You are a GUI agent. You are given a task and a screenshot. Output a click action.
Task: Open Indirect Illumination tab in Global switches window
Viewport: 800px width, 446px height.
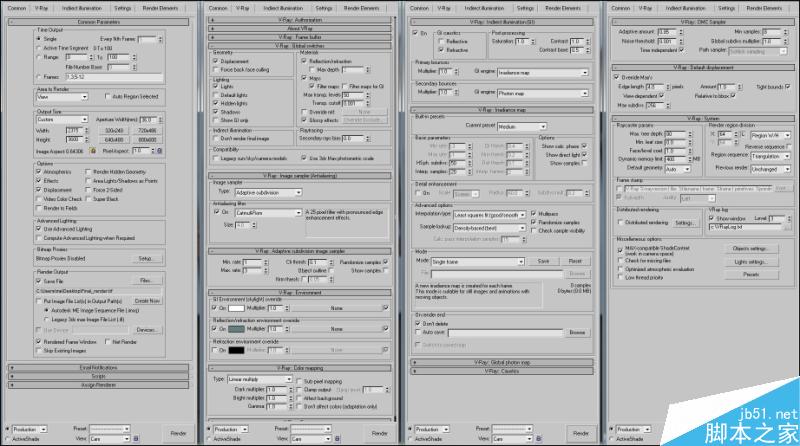click(283, 8)
